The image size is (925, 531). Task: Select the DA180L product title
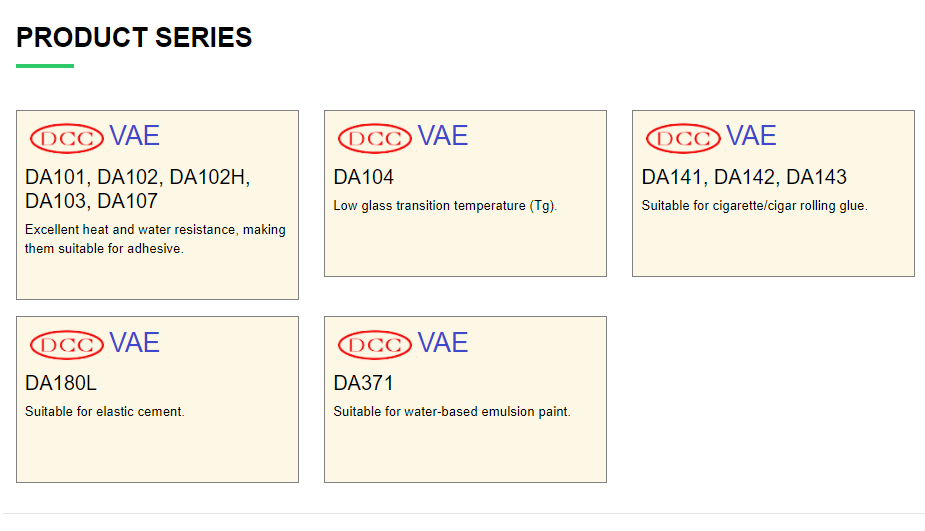click(x=61, y=384)
